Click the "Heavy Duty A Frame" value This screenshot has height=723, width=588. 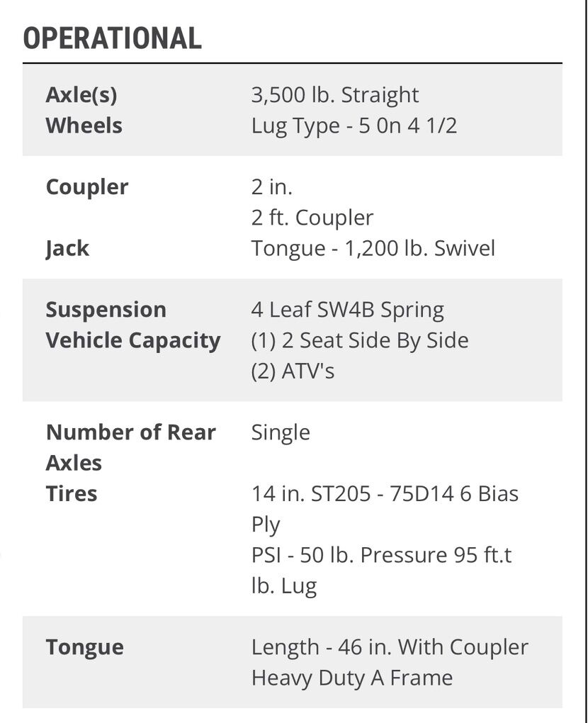pos(351,678)
